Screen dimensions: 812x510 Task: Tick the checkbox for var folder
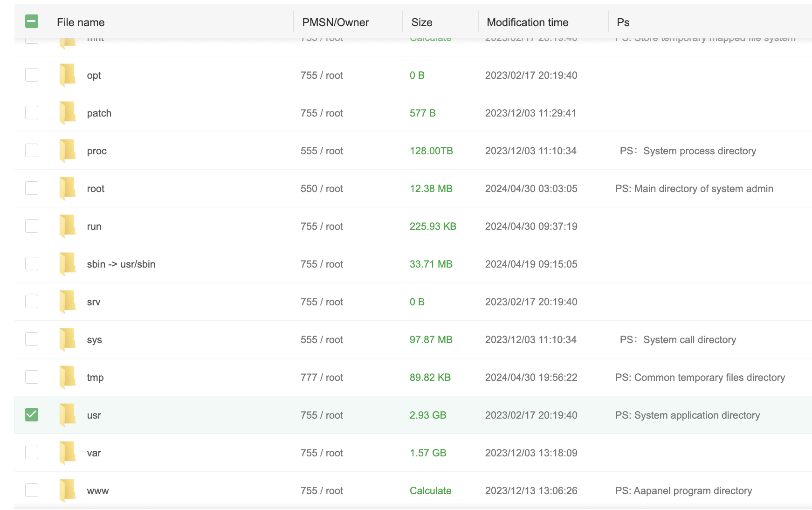(x=32, y=453)
